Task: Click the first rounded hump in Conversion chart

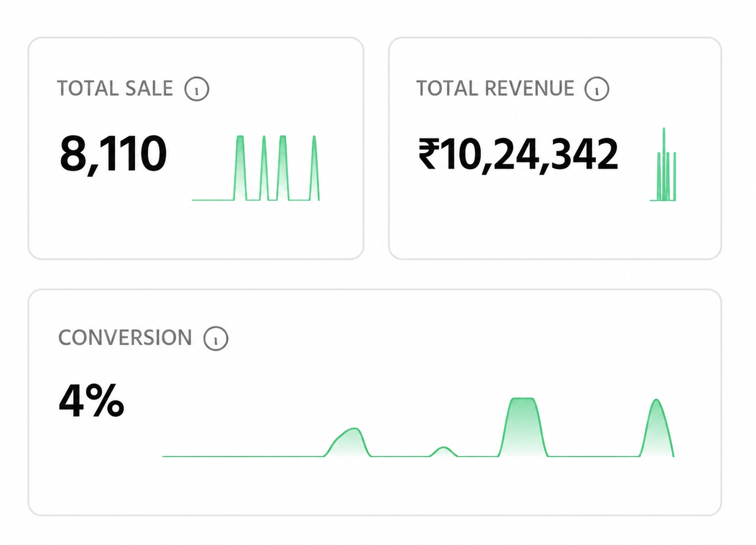Action: 348,442
